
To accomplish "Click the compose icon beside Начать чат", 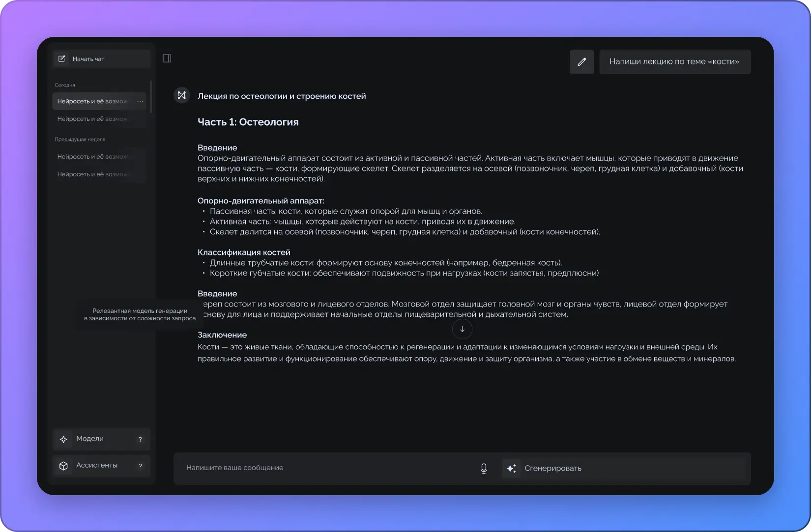I will [x=62, y=59].
